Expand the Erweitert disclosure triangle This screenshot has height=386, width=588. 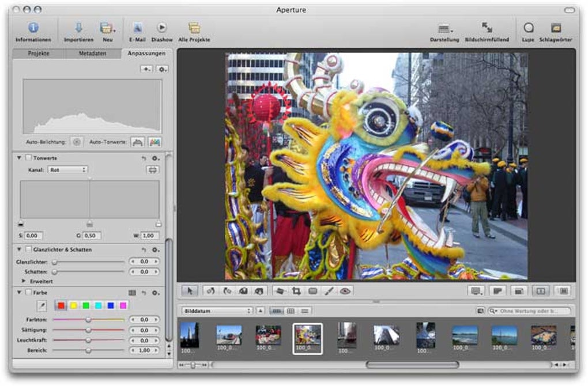[24, 281]
